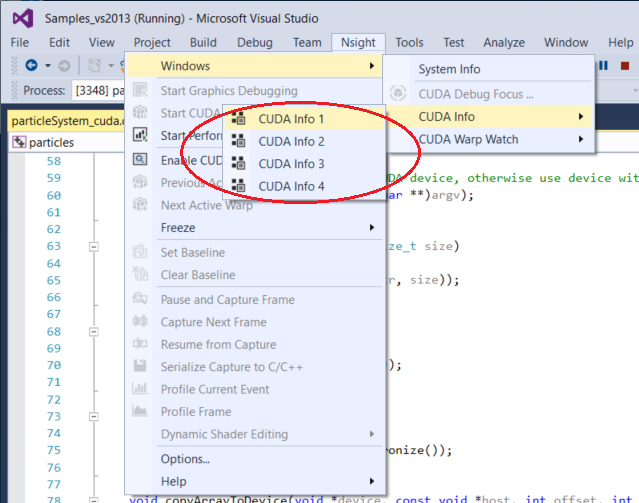Open the Tools menu
This screenshot has width=639, height=503.
point(410,42)
